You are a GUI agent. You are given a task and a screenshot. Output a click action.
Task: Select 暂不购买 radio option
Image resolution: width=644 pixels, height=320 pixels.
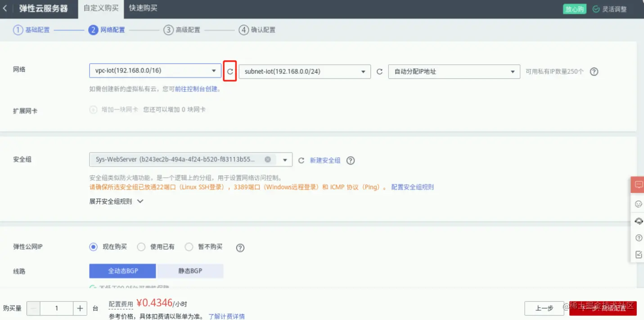pos(189,247)
